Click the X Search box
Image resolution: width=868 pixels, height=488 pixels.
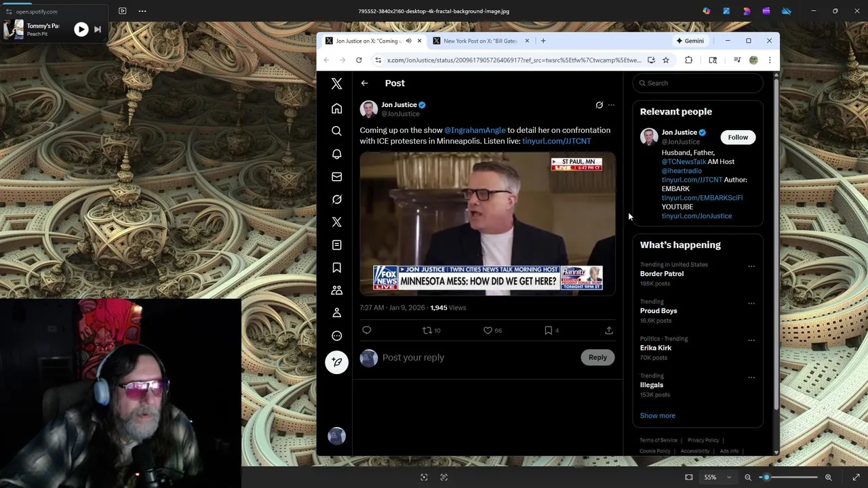click(698, 83)
